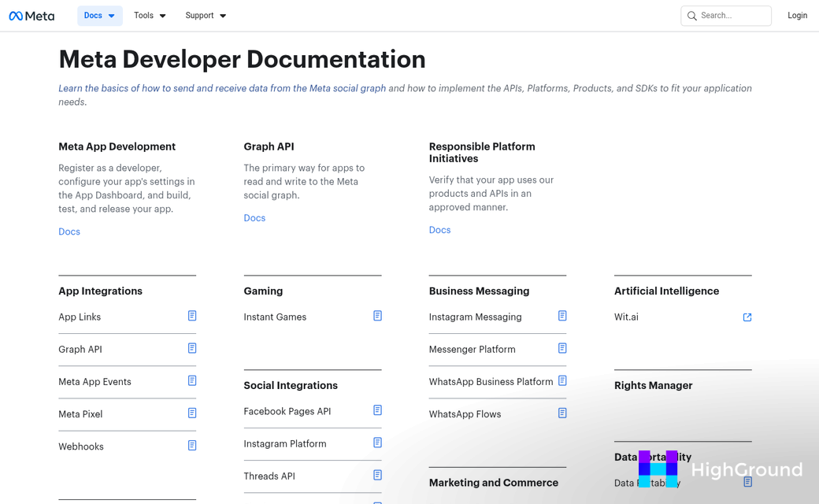This screenshot has width=819, height=504.
Task: Open the App Links entry
Action: coord(80,317)
